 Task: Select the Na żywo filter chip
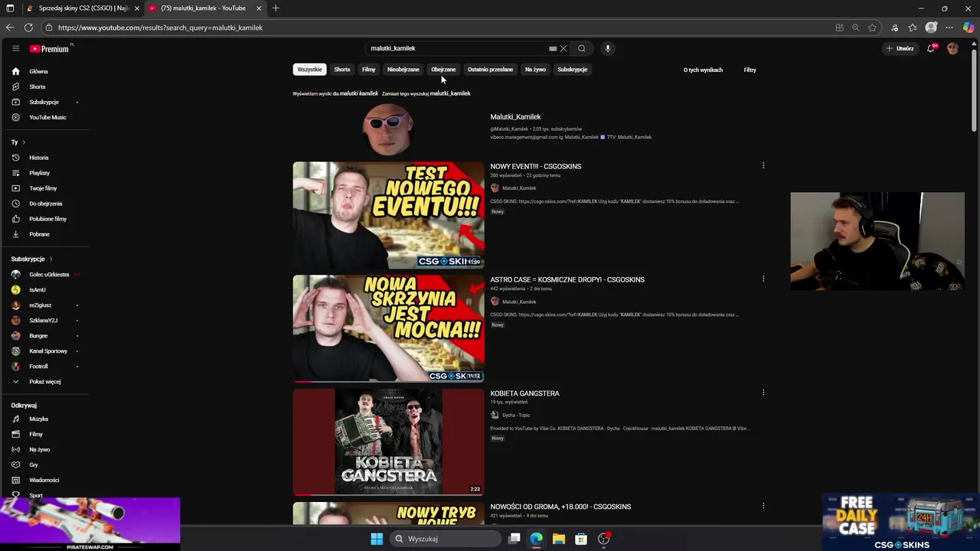pyautogui.click(x=535, y=70)
